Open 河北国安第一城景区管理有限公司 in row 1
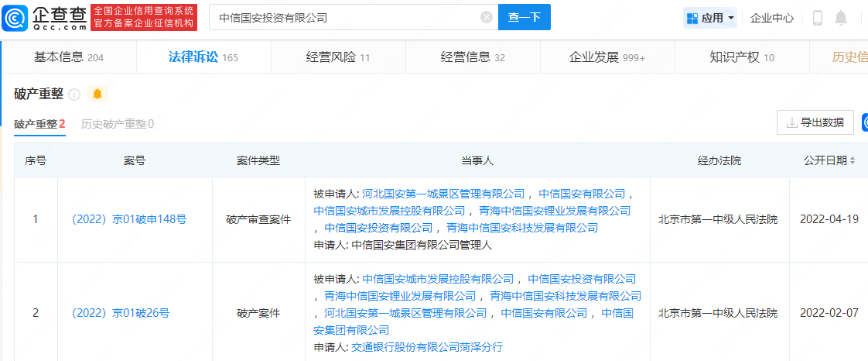Screen dimensions: 868x361 click(x=443, y=194)
